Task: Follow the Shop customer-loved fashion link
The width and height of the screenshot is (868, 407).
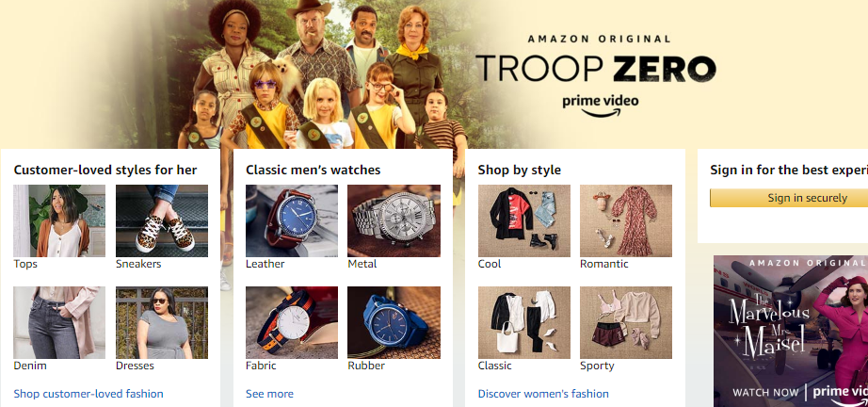Action: coord(88,394)
